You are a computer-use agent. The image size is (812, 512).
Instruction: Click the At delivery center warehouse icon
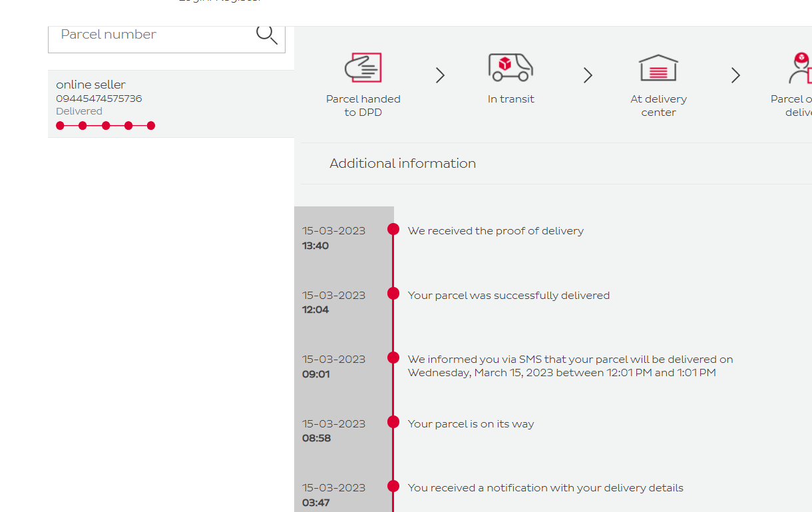[x=658, y=68]
